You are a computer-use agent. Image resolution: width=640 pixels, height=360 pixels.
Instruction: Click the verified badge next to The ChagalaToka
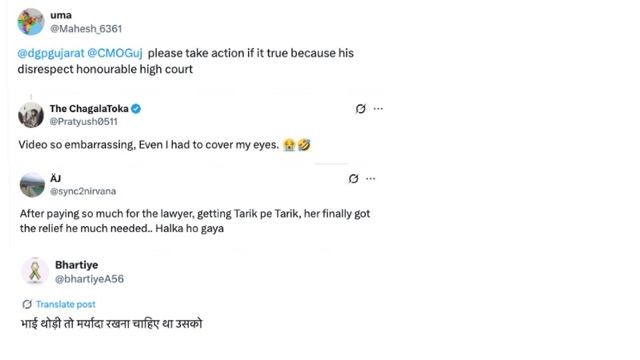tap(136, 109)
